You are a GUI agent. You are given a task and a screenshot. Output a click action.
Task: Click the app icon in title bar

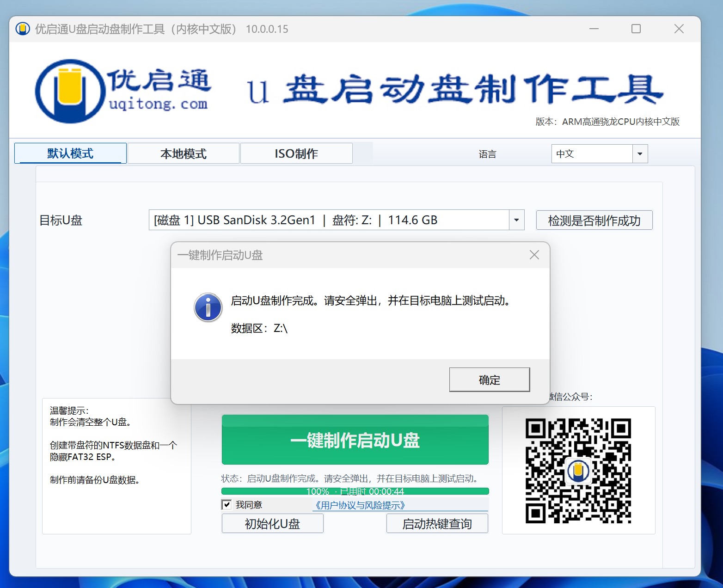tap(23, 29)
